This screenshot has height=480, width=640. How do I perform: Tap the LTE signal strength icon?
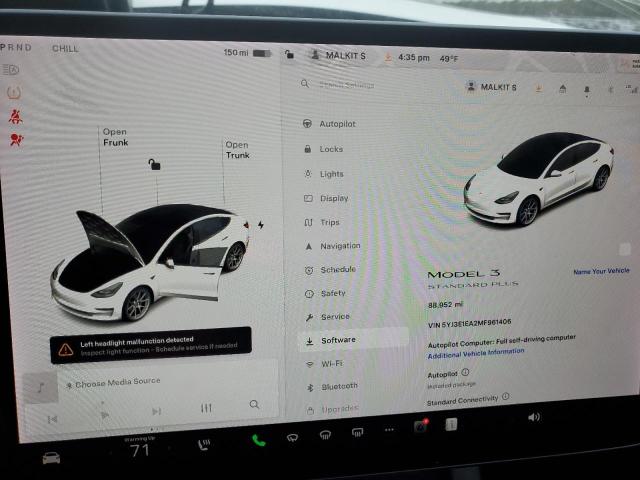pyautogui.click(x=632, y=89)
